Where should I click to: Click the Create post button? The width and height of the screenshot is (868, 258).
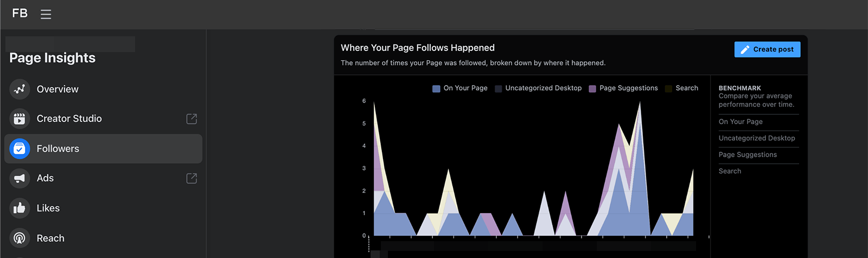[767, 49]
